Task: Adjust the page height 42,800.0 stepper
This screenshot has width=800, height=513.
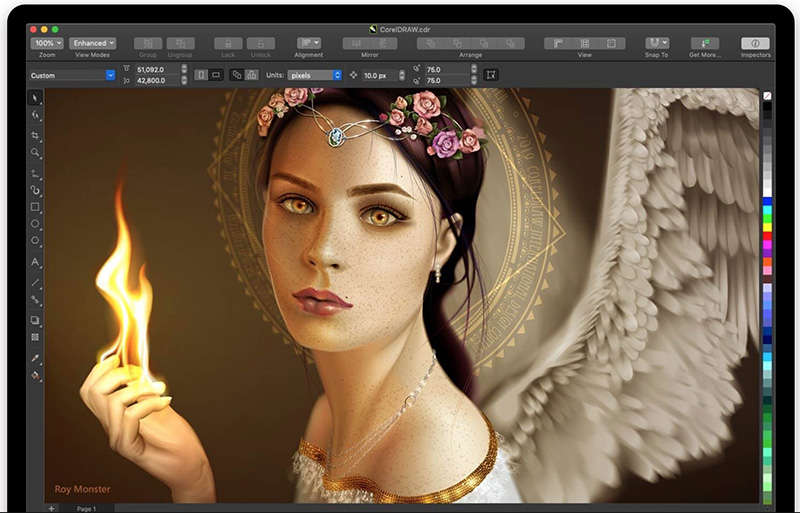Action: tap(184, 80)
